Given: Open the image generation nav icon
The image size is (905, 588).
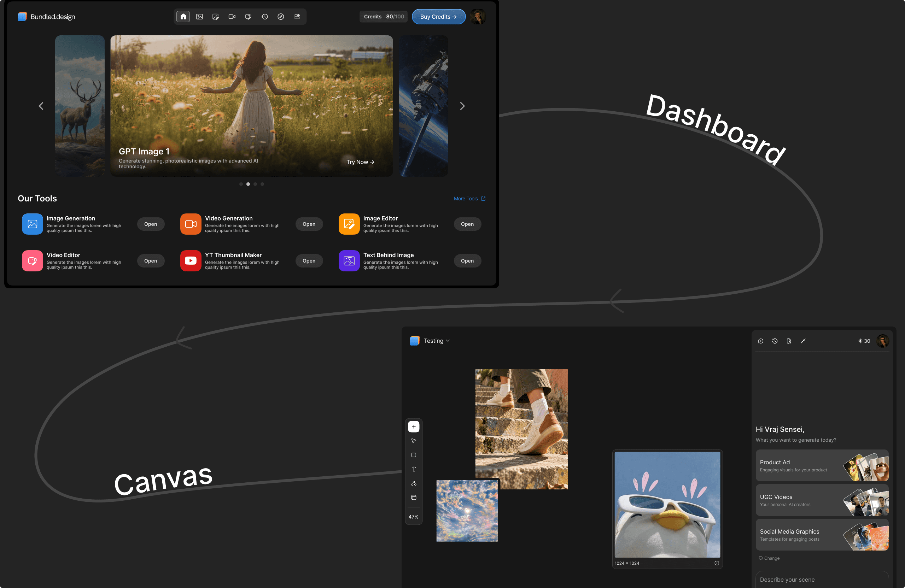Looking at the screenshot, I should coord(199,17).
